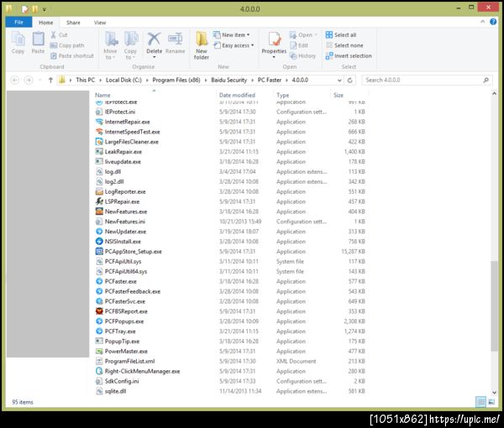Sort by the Type column header
Viewport: 504px width, 428px height.
click(283, 95)
